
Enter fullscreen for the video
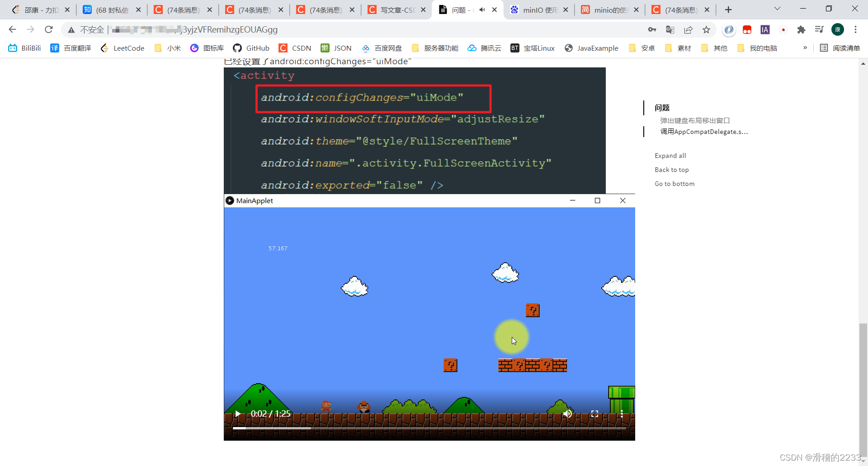594,414
